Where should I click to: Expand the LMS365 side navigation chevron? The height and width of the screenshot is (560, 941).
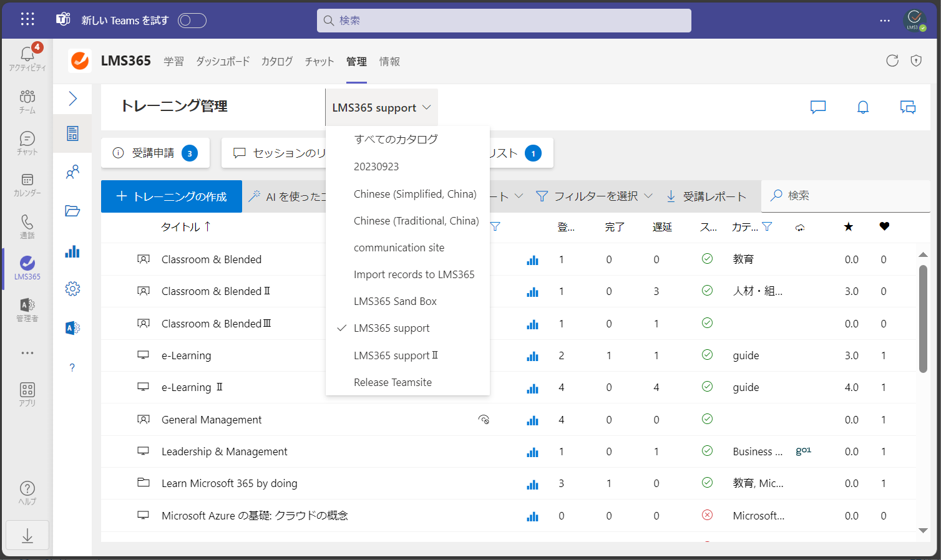coord(72,99)
